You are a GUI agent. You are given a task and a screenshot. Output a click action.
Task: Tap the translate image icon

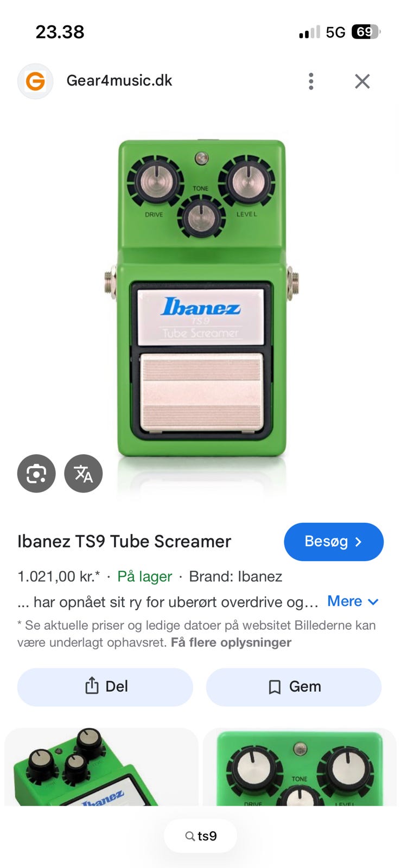coord(84,474)
